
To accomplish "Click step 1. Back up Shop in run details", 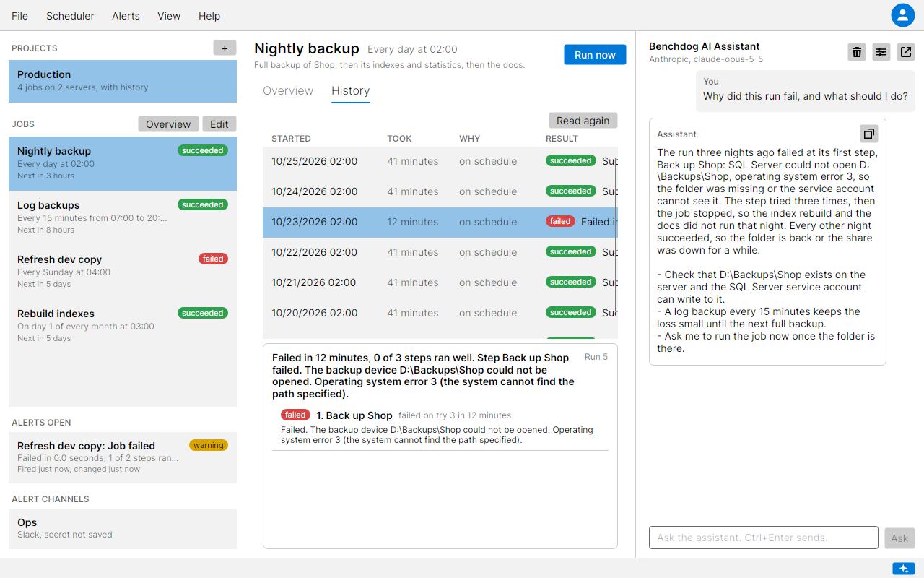I will coord(440,429).
